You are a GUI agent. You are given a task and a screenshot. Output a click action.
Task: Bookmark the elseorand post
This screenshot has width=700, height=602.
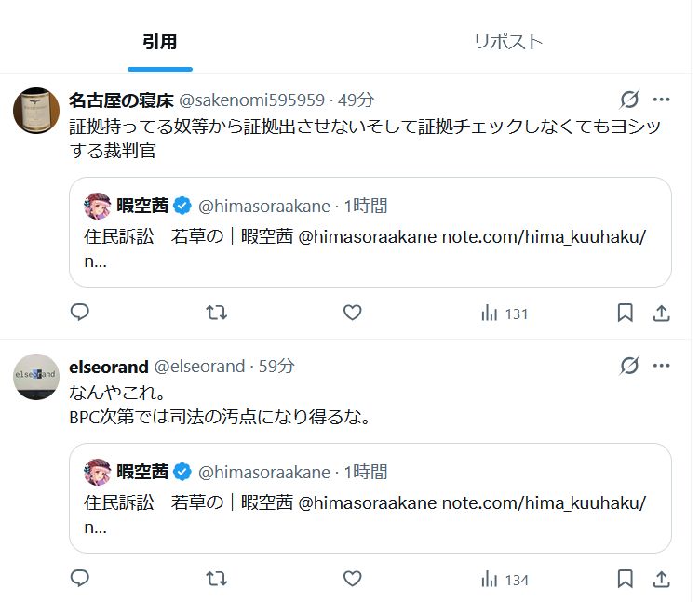[x=625, y=579]
